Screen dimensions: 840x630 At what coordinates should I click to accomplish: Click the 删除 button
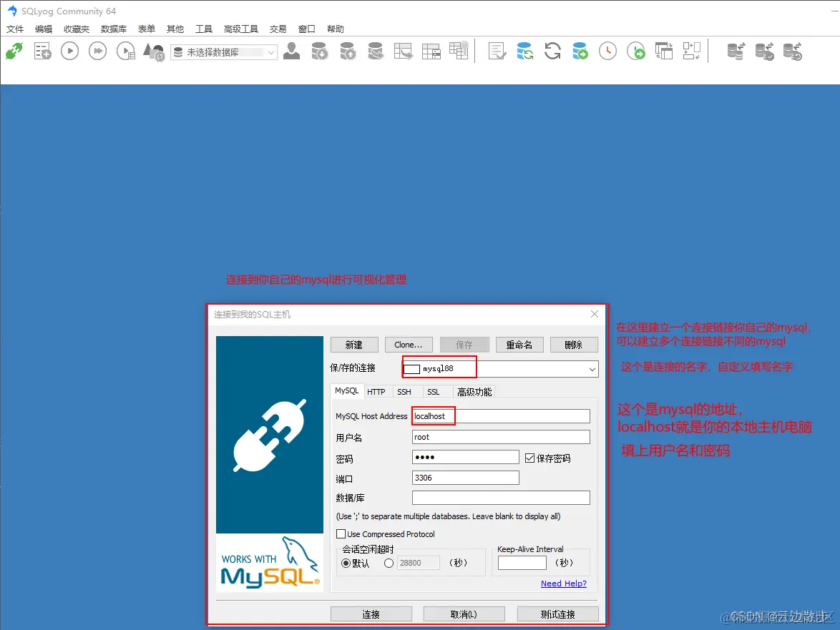(x=574, y=345)
